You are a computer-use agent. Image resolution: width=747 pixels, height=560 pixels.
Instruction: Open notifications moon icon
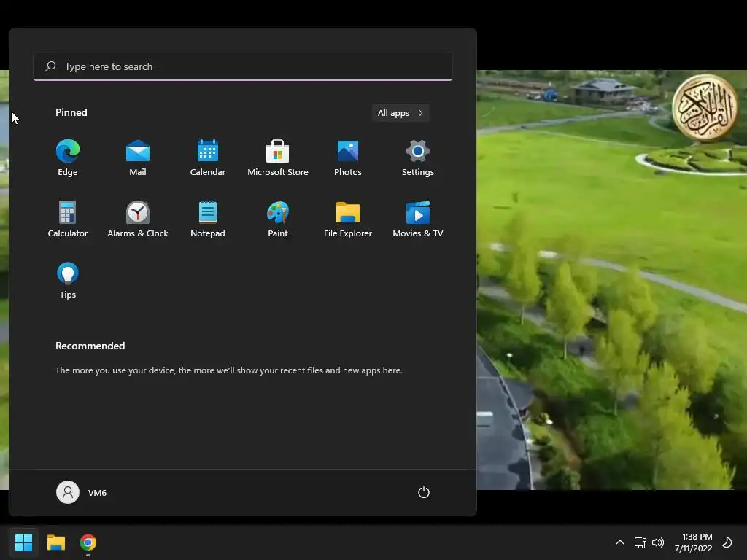point(727,542)
